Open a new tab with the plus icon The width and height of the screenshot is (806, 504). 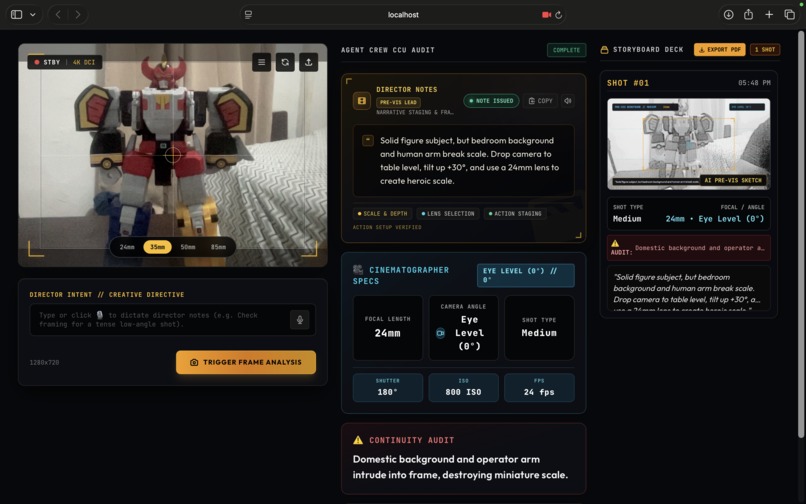769,14
